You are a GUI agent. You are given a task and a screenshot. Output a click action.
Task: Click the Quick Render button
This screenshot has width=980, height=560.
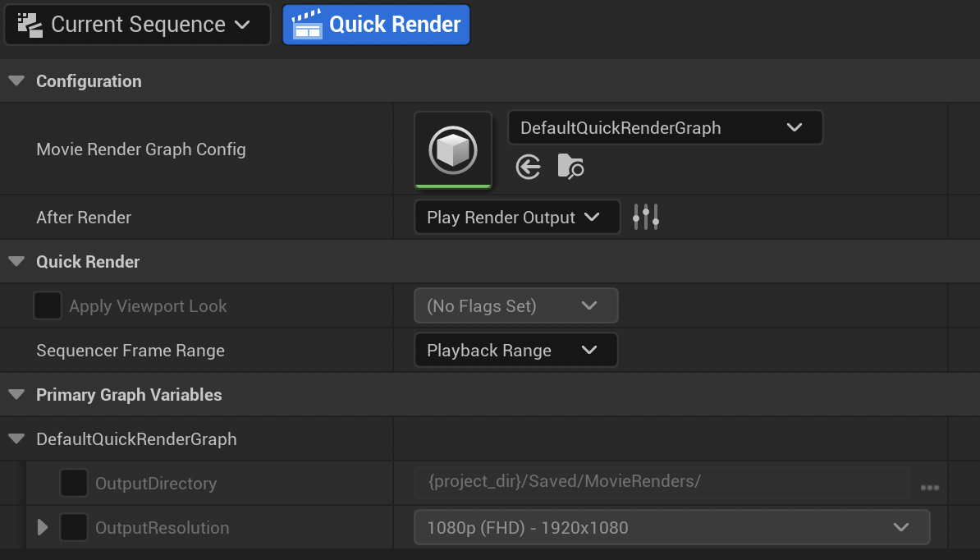click(x=376, y=25)
